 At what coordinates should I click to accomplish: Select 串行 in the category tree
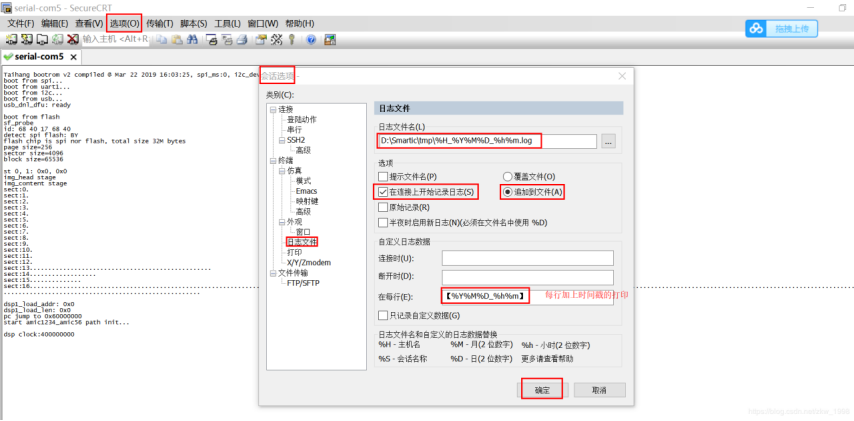point(294,130)
